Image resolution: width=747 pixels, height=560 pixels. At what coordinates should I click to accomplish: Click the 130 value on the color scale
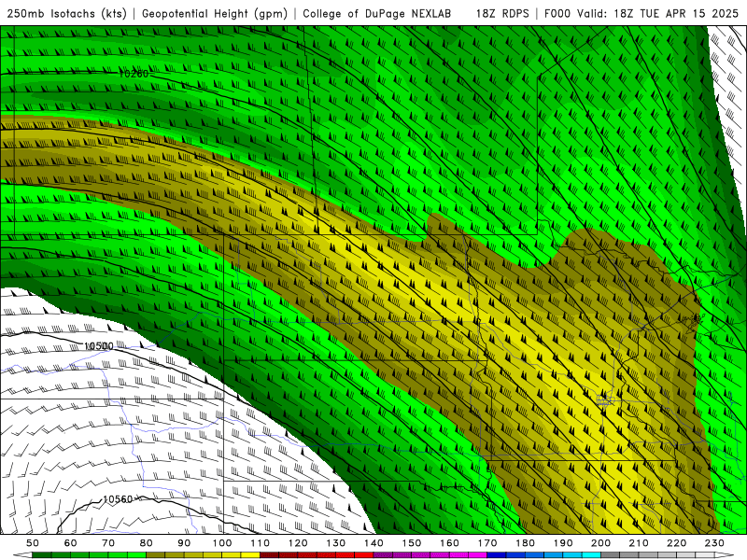pos(336,543)
